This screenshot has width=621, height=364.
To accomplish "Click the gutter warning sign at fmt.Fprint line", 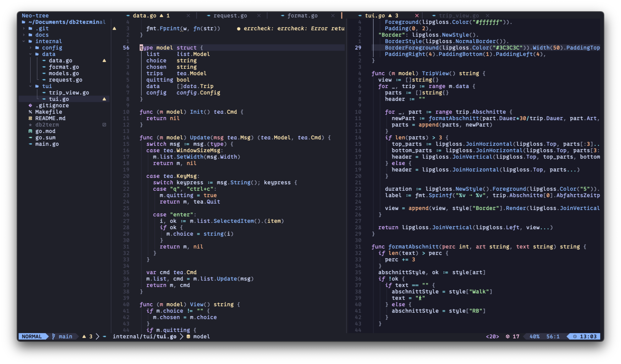I will 115,29.
